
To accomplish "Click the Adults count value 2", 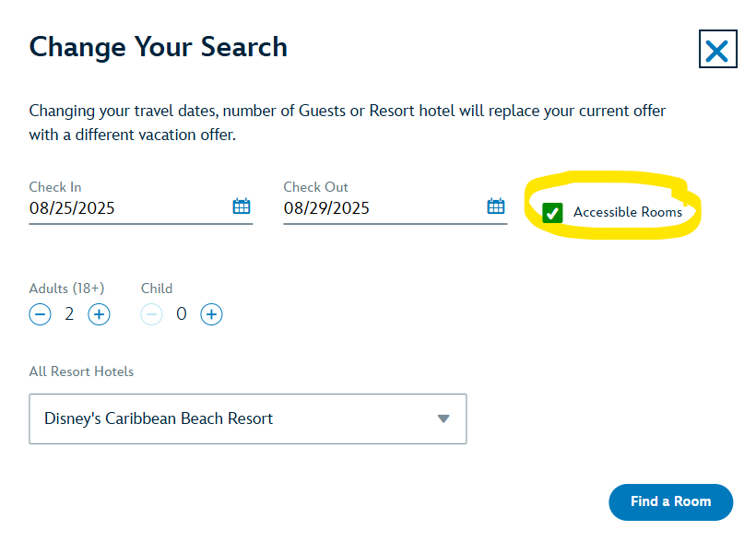I will 69,314.
